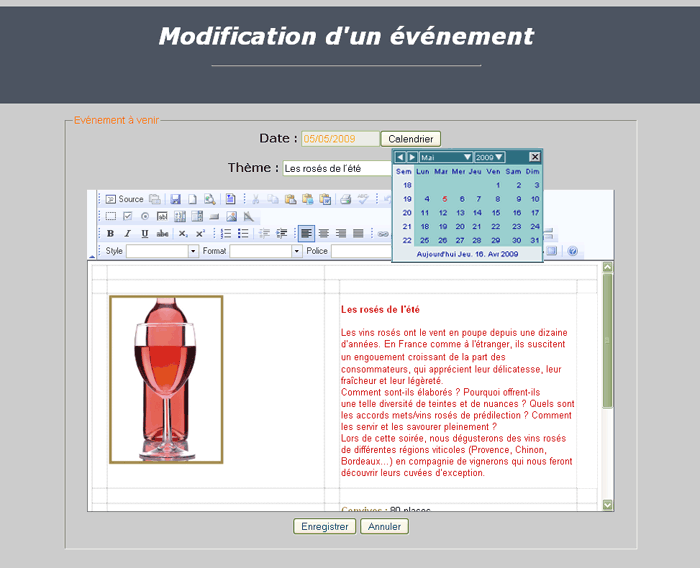Click Paste from Word icon
The width and height of the screenshot is (700, 568).
tap(325, 199)
